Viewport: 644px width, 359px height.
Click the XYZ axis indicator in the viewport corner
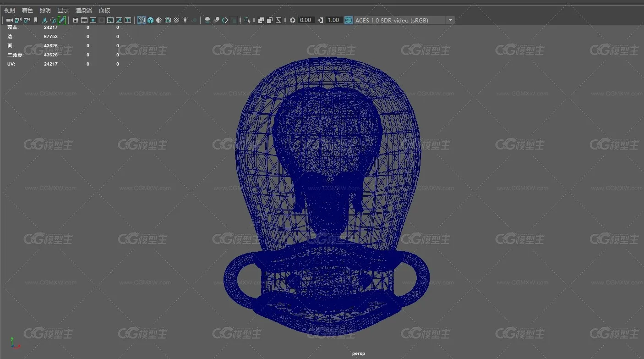[15, 342]
